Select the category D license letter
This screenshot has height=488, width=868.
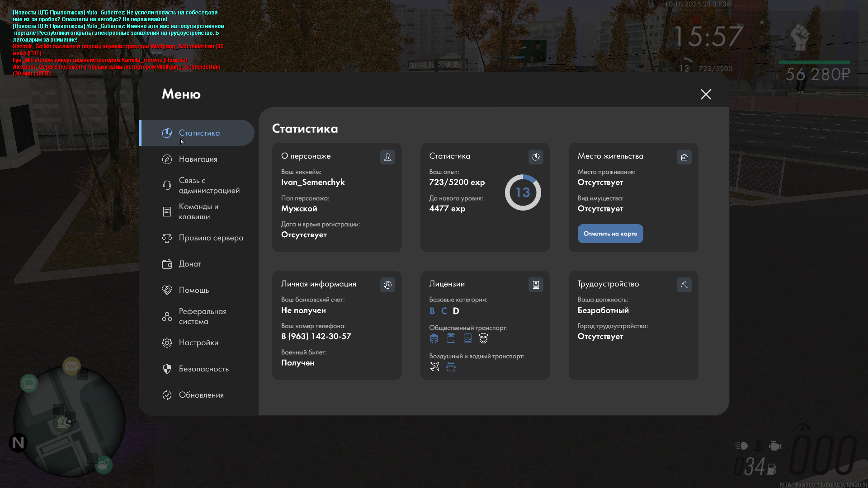456,311
